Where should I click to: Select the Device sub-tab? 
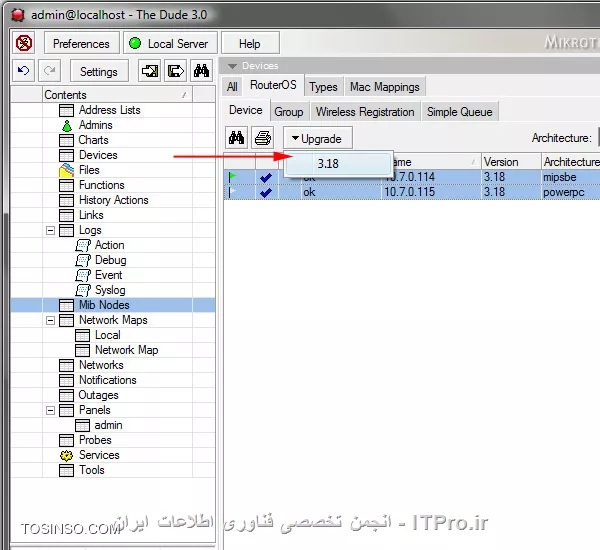click(x=246, y=110)
